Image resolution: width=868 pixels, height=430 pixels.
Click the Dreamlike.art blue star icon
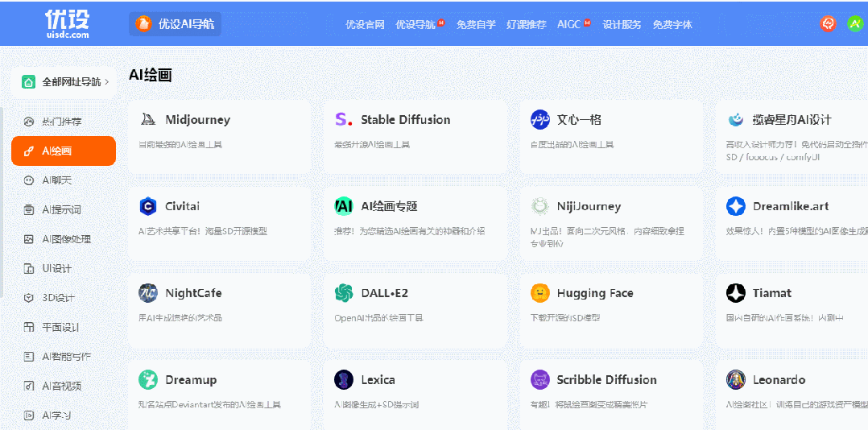pyautogui.click(x=736, y=206)
